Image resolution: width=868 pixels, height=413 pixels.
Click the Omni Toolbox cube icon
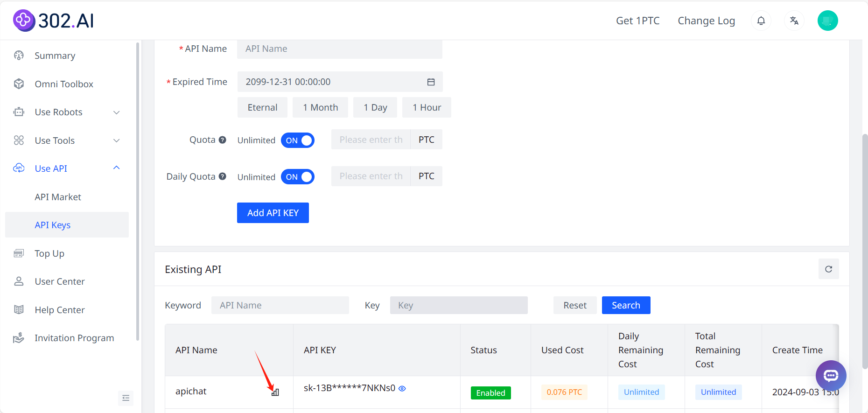click(19, 84)
